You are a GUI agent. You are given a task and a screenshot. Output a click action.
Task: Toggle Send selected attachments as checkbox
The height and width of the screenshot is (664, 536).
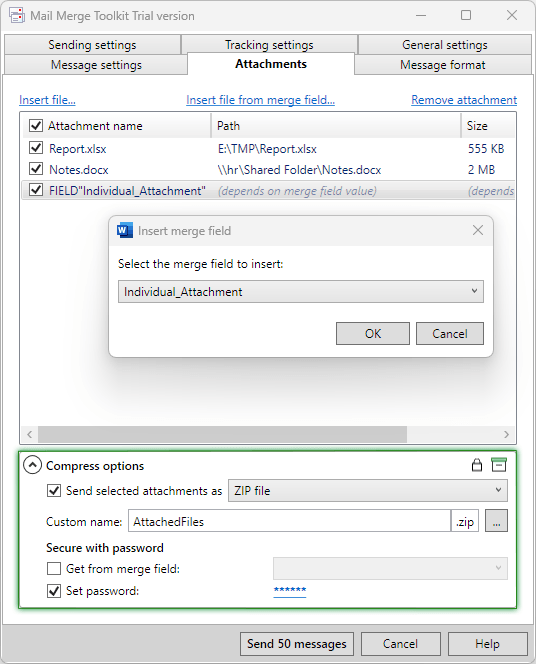pyautogui.click(x=54, y=490)
